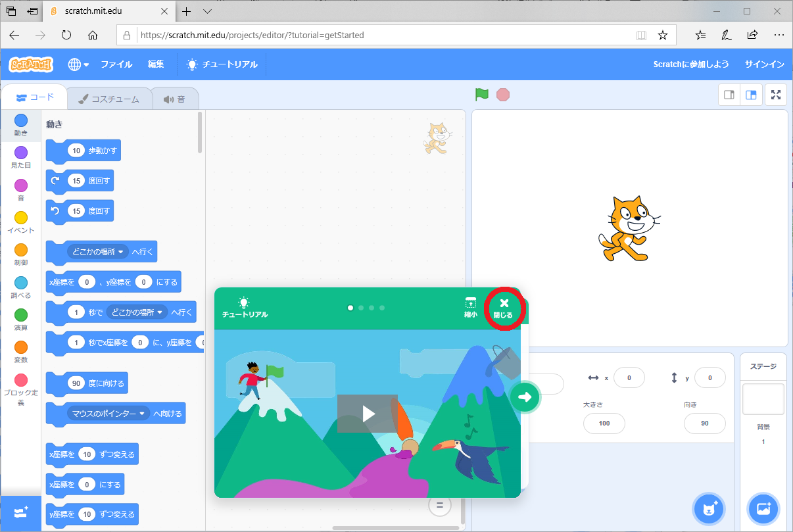Switch to small stage layout
Image resolution: width=793 pixels, height=532 pixels.
click(729, 95)
